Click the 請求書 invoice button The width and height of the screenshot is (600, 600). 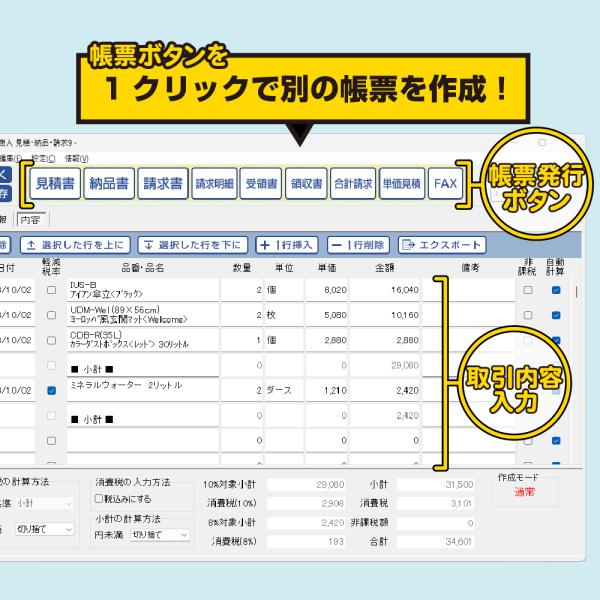pyautogui.click(x=162, y=184)
